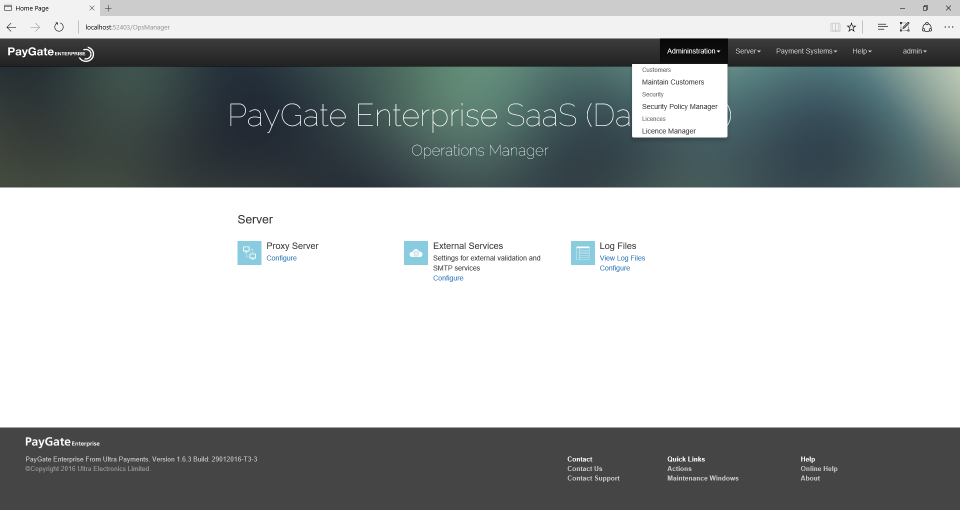Open the browser share panel
The image size is (960, 520).
click(927, 27)
